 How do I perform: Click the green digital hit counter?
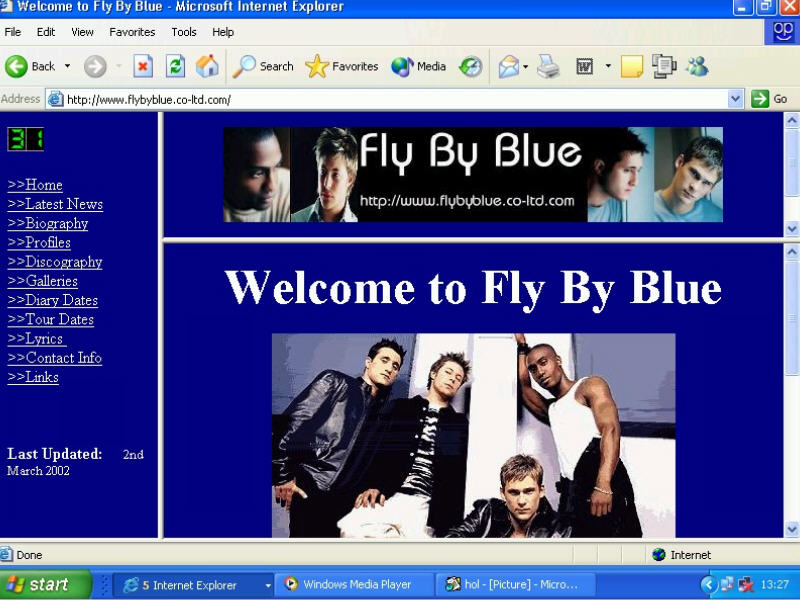[x=26, y=139]
